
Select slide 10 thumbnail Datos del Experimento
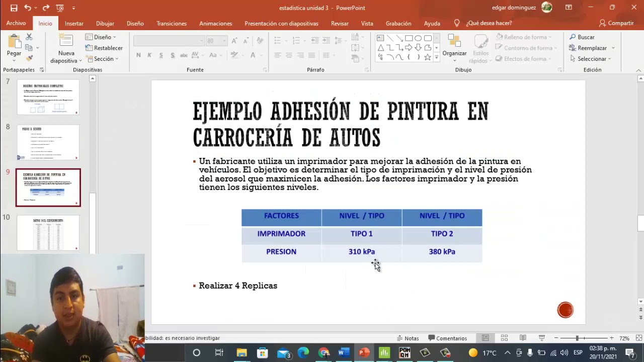[48, 233]
